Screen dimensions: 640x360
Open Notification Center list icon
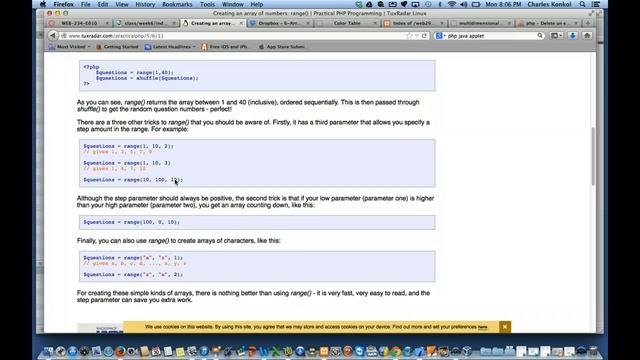click(596, 4)
